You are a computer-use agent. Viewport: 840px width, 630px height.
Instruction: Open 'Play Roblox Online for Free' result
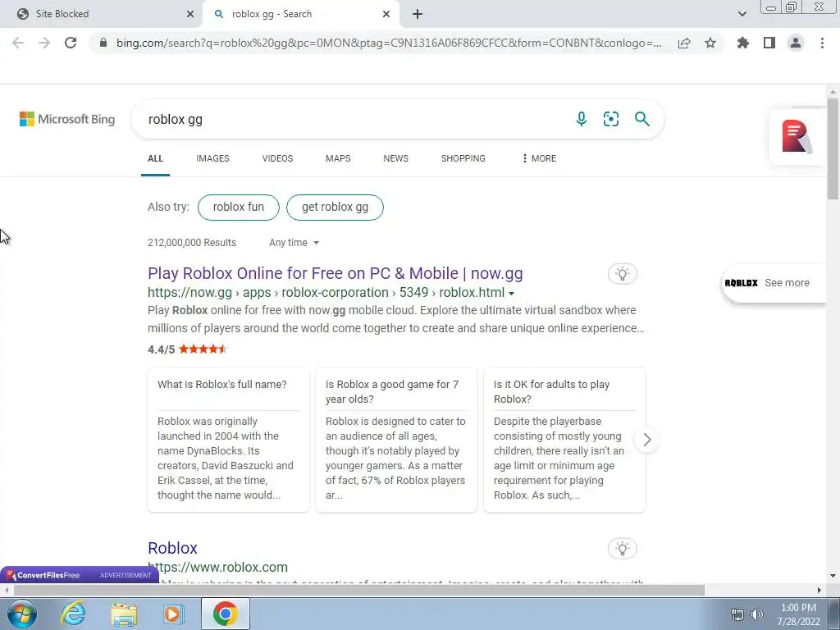pos(336,273)
